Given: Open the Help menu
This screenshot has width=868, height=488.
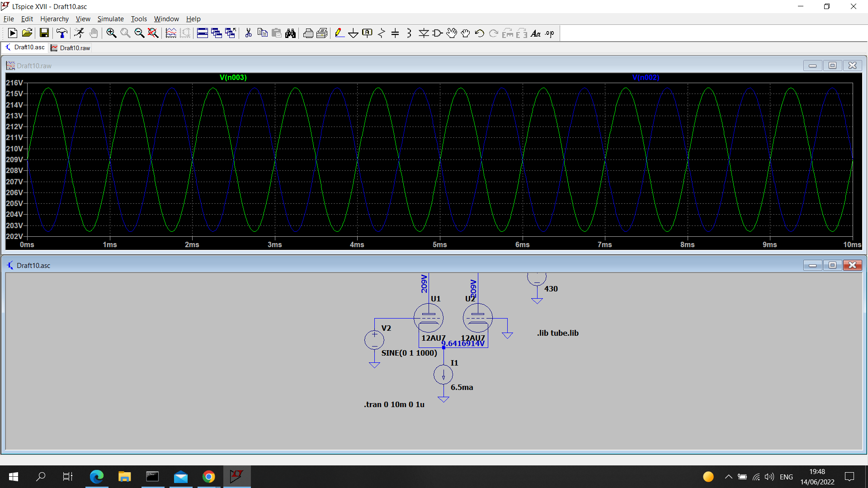Looking at the screenshot, I should point(193,19).
